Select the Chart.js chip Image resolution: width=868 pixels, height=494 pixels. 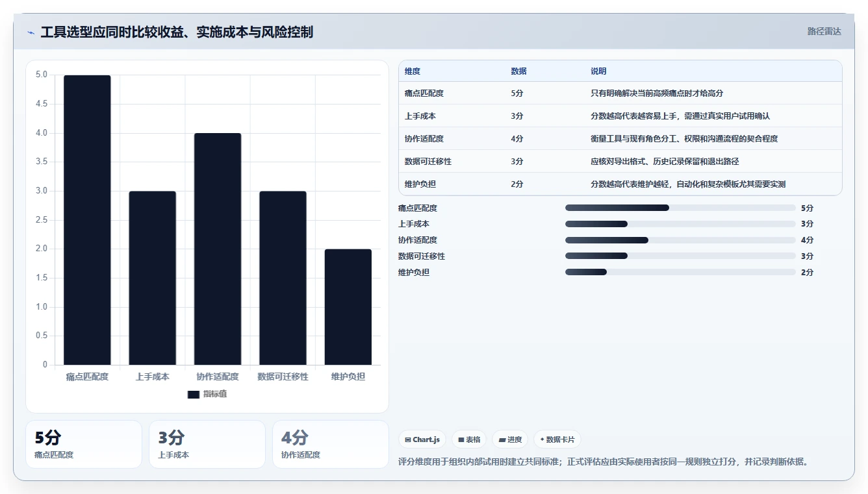(422, 439)
